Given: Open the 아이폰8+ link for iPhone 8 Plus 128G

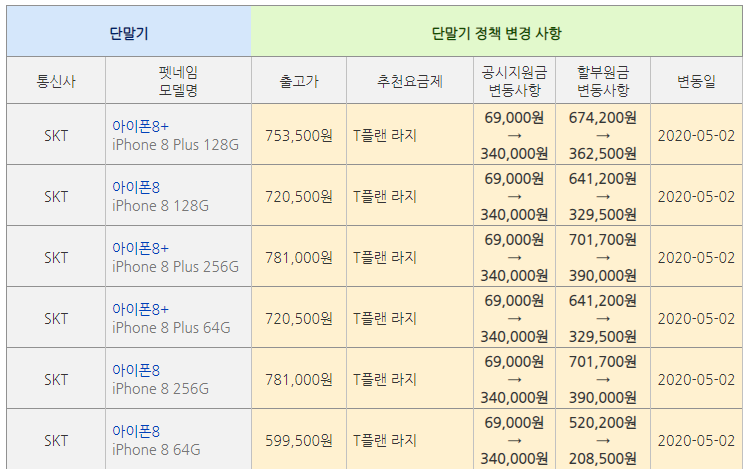Looking at the screenshot, I should tap(140, 126).
